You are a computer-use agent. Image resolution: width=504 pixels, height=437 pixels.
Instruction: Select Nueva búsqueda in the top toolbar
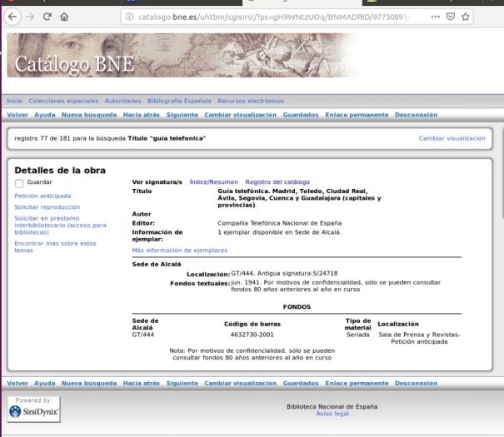pyautogui.click(x=90, y=114)
